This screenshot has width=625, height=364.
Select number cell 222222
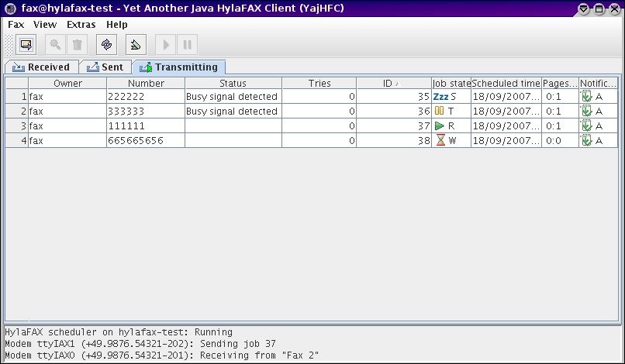(146, 96)
